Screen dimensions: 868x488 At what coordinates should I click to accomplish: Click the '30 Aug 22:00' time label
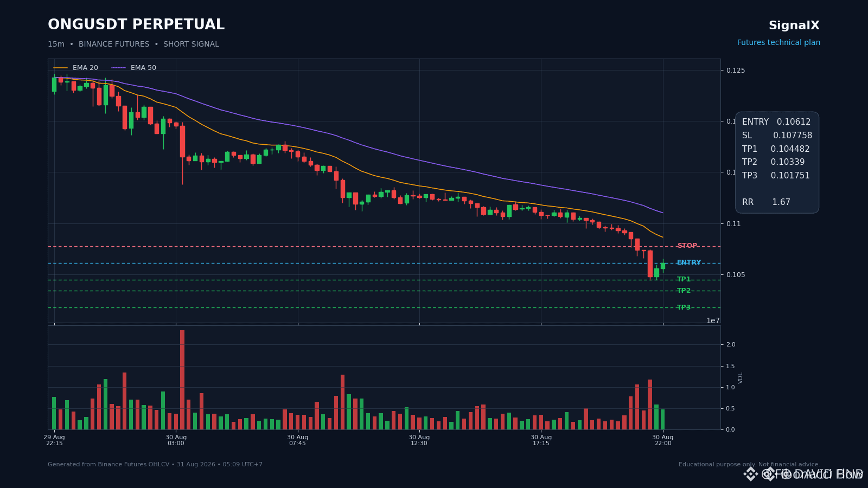pos(663,440)
